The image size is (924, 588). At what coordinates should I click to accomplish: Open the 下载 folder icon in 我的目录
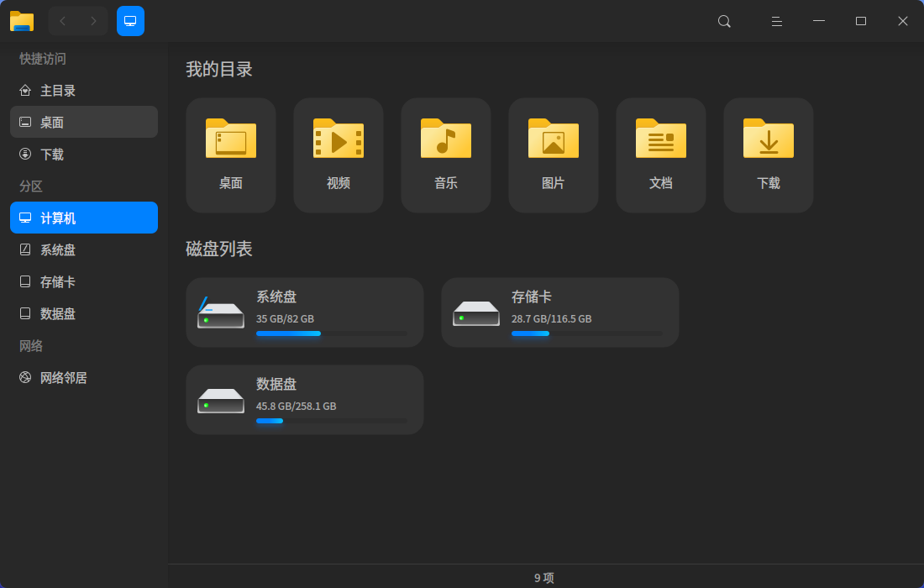pos(769,139)
